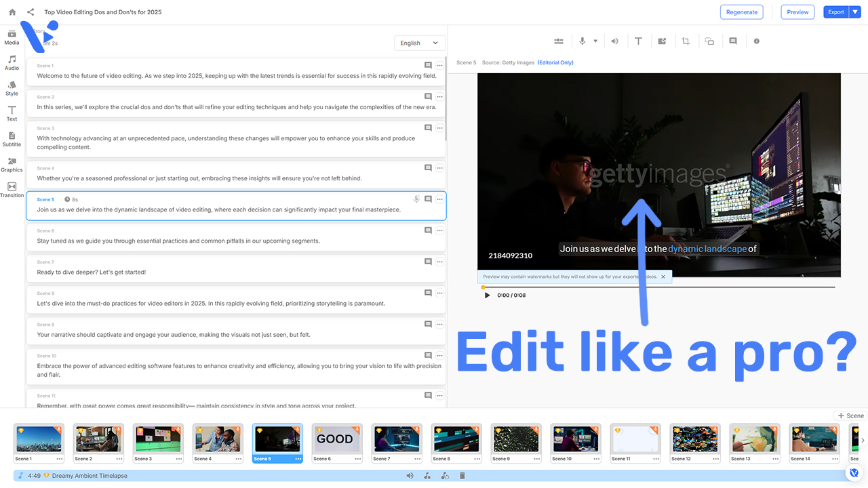
Task: Open the Subtitle panel
Action: click(x=12, y=139)
